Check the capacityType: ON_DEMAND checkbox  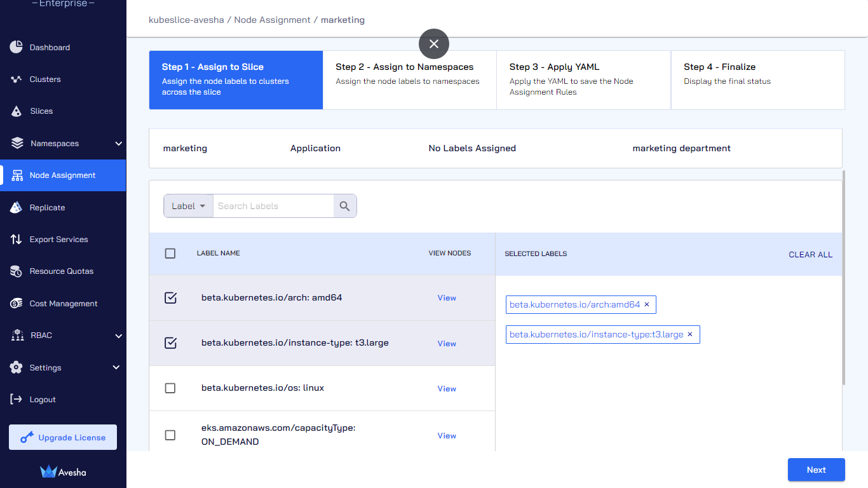[x=170, y=435]
